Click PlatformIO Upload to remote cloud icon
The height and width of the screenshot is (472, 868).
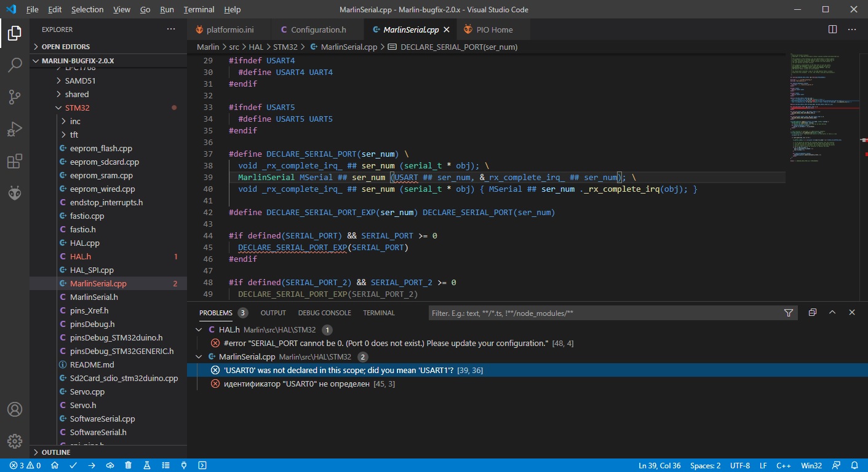[110, 466]
